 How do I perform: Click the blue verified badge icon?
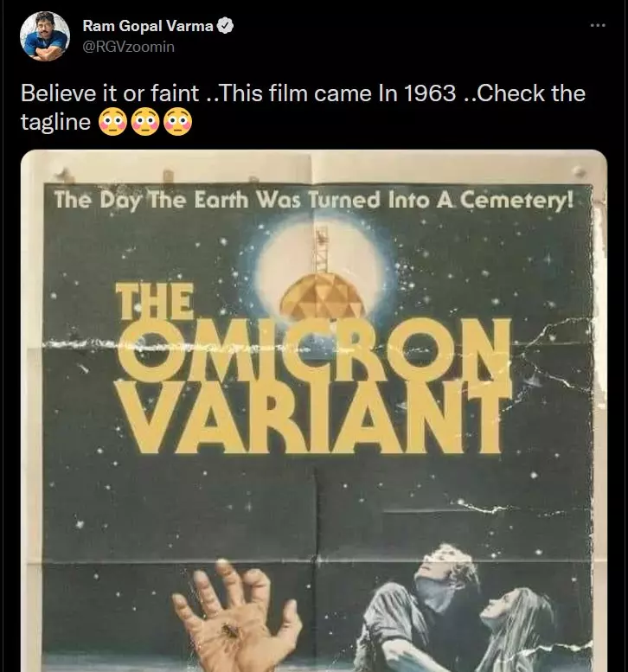(x=225, y=26)
